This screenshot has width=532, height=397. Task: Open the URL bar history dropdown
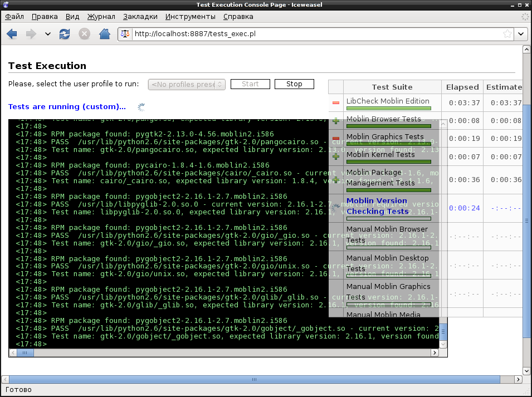[521, 34]
